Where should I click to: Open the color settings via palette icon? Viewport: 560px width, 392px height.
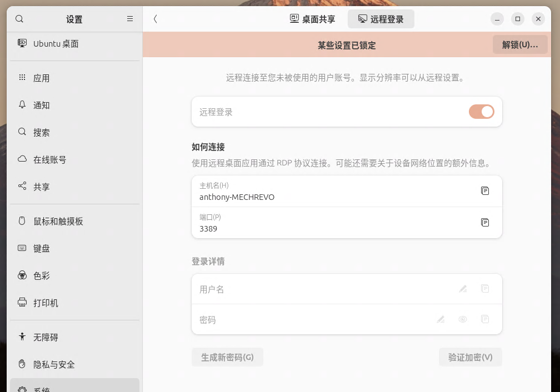[22, 275]
